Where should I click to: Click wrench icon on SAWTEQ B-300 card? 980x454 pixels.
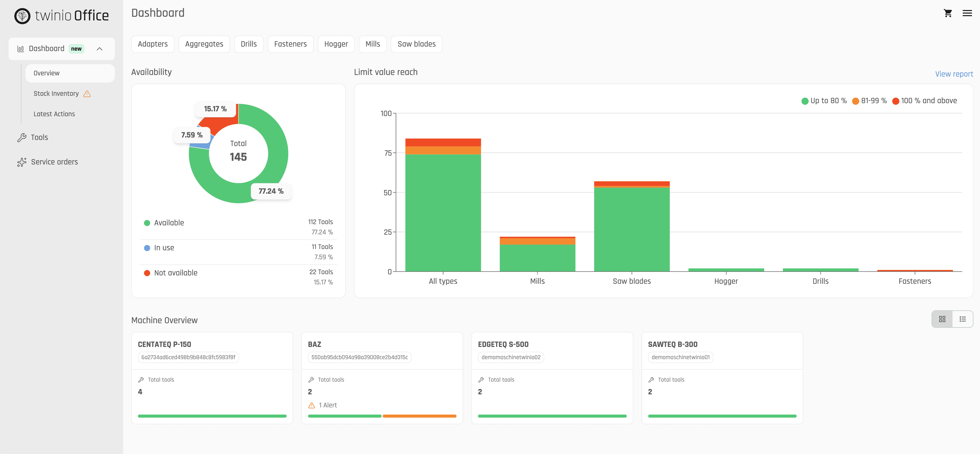(x=651, y=380)
